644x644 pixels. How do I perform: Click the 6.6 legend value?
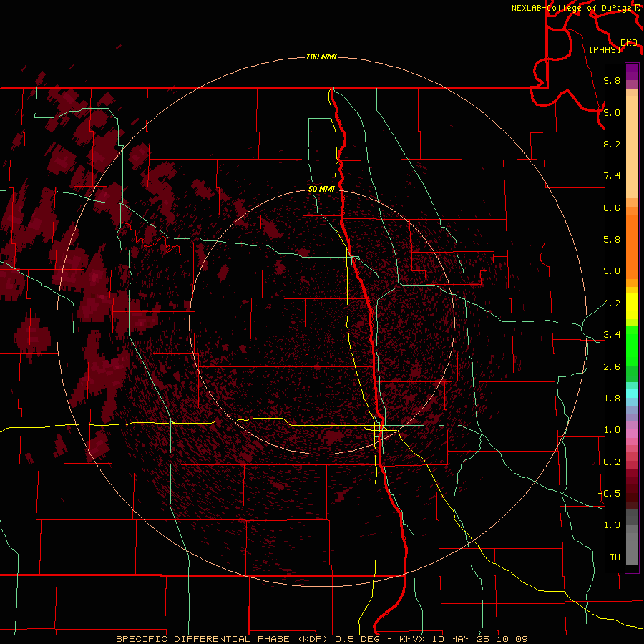click(612, 208)
